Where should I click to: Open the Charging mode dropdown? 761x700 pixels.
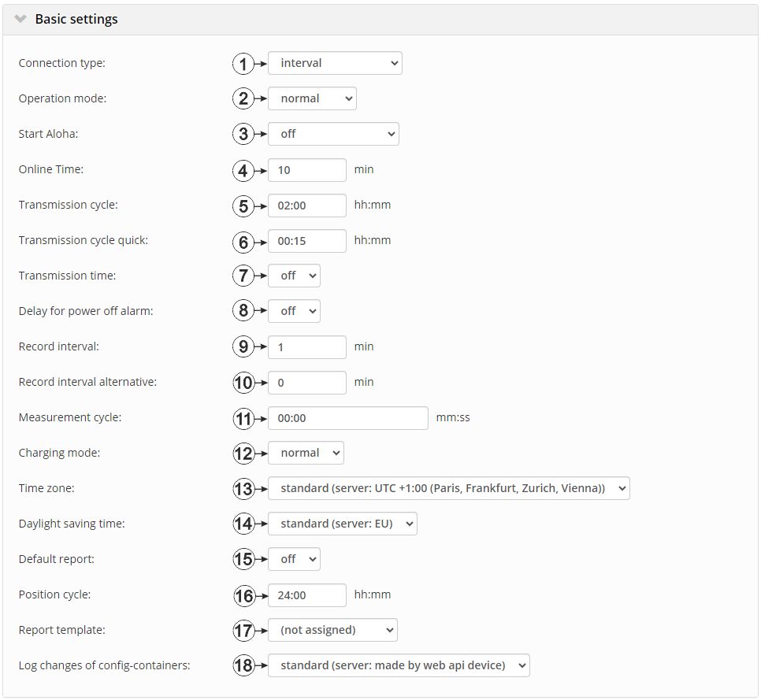[x=306, y=453]
